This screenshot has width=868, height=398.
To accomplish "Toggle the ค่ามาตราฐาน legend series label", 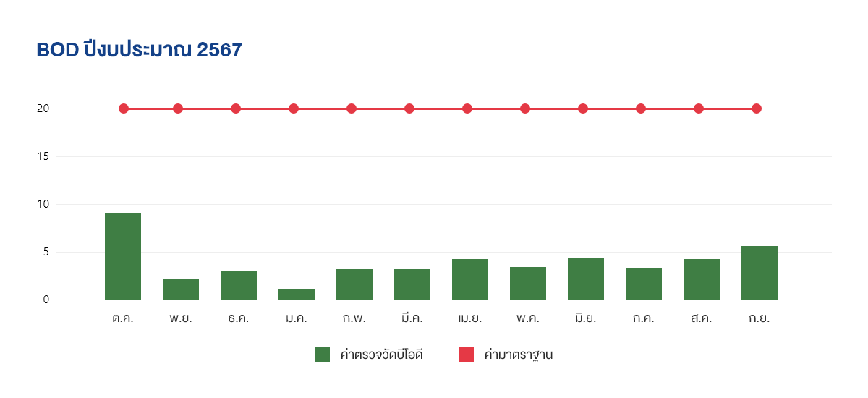I will click(x=519, y=355).
